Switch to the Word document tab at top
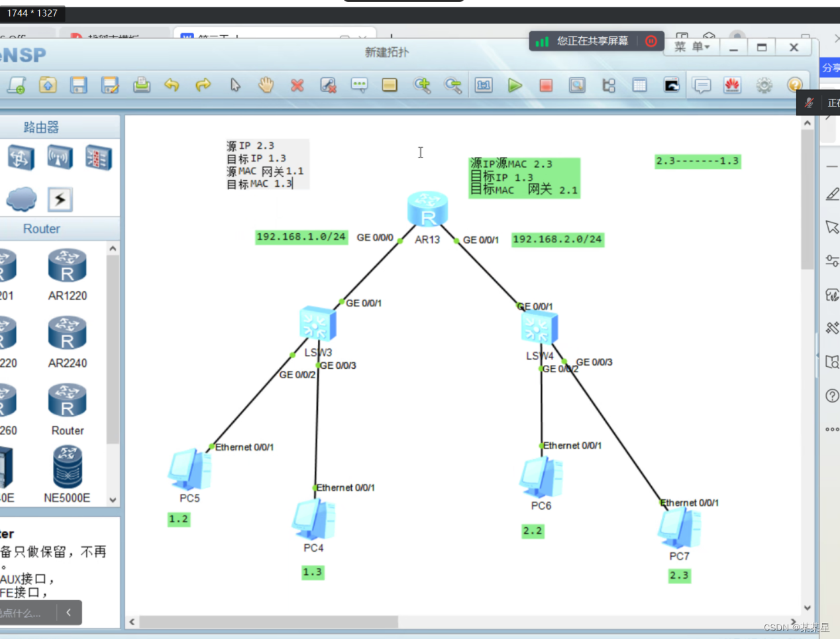Screen dimensions: 840x639 [233, 38]
